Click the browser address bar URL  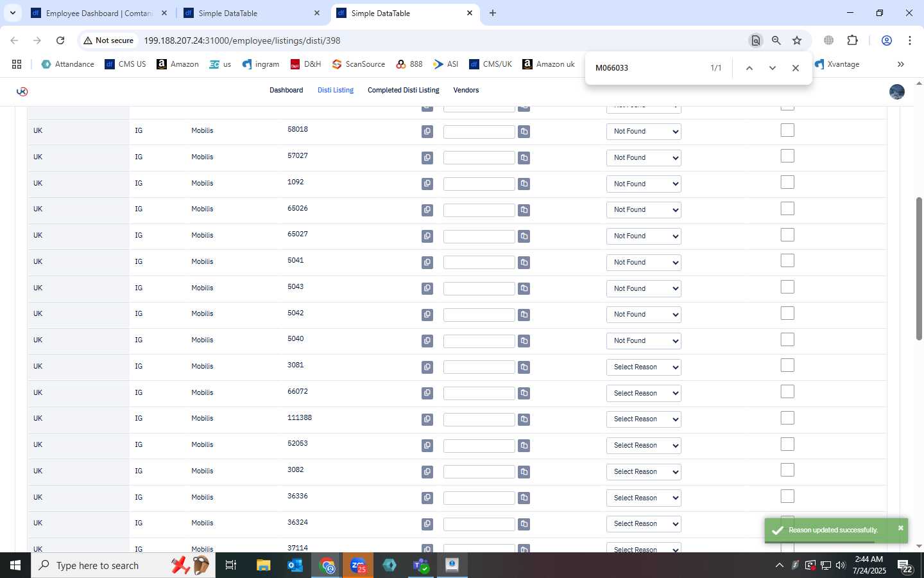coord(242,40)
